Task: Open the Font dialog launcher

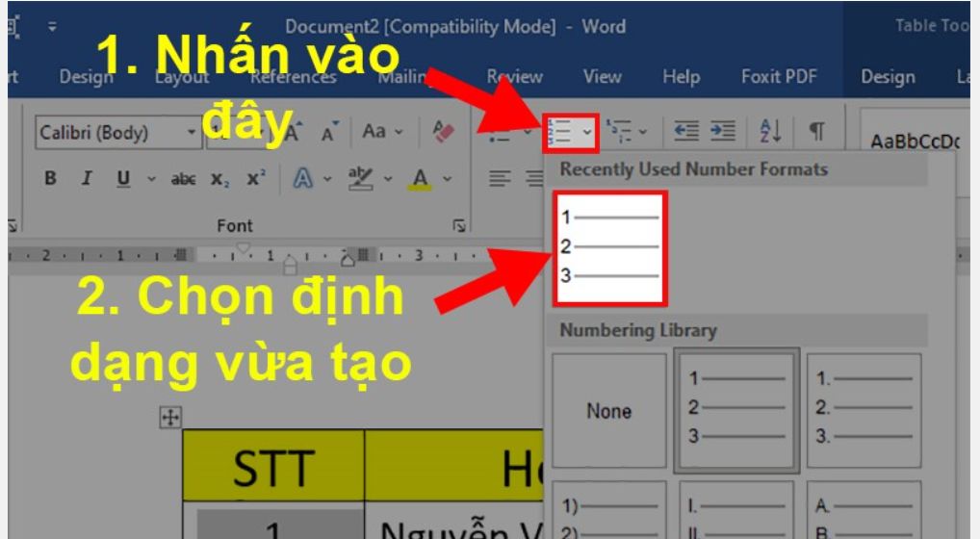Action: 459,225
